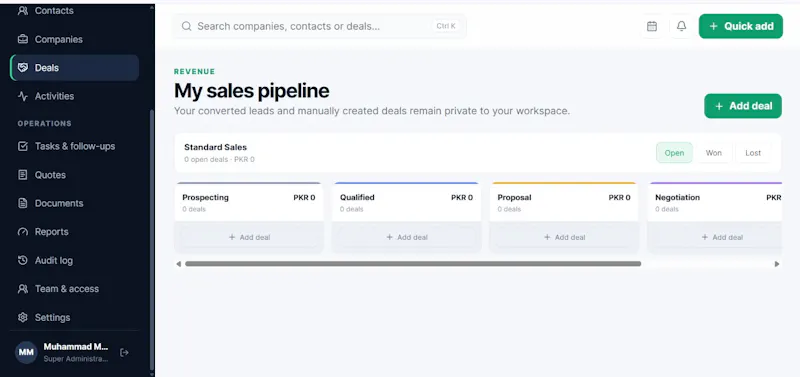Click the Standard Sales pipeline title
The height and width of the screenshot is (377, 800).
click(x=215, y=147)
